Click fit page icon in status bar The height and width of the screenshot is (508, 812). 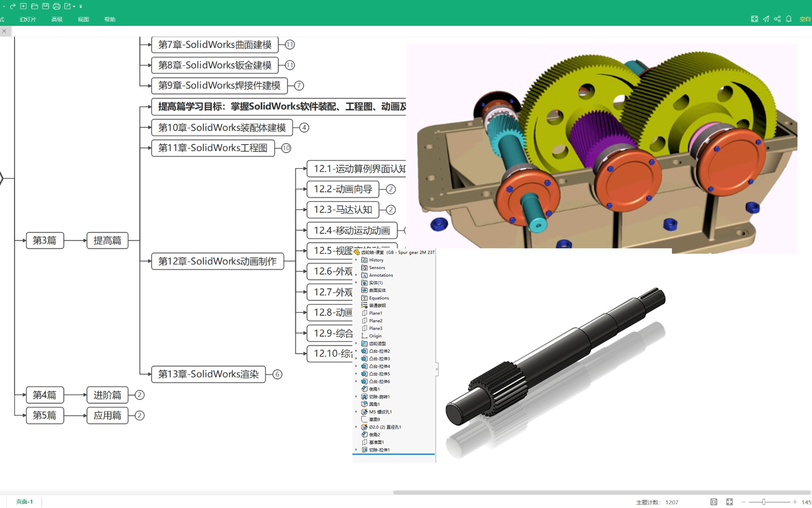(x=713, y=502)
